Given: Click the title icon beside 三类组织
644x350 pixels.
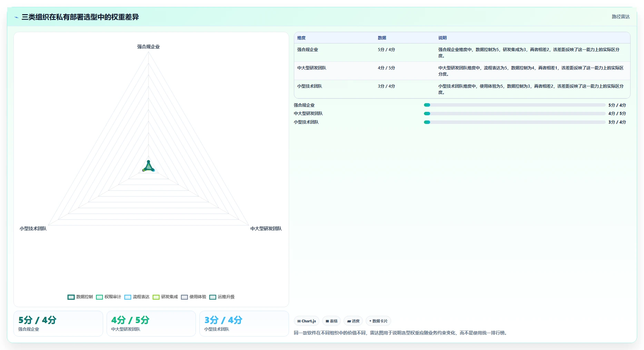Looking at the screenshot, I should [16, 17].
